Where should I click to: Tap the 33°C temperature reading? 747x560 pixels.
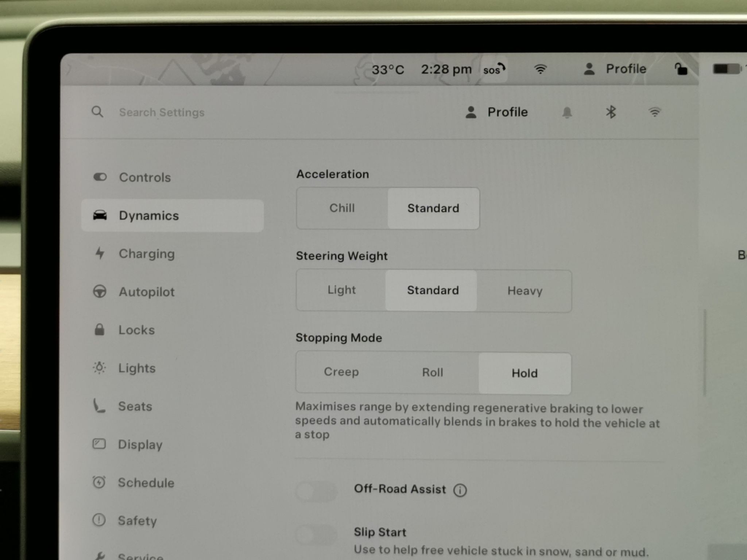tap(388, 69)
